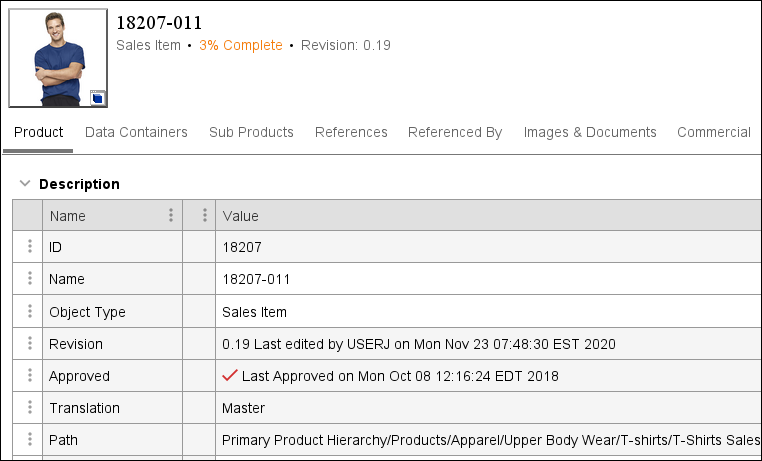The width and height of the screenshot is (762, 461).
Task: Click the row dots beside Approved
Action: coord(28,376)
